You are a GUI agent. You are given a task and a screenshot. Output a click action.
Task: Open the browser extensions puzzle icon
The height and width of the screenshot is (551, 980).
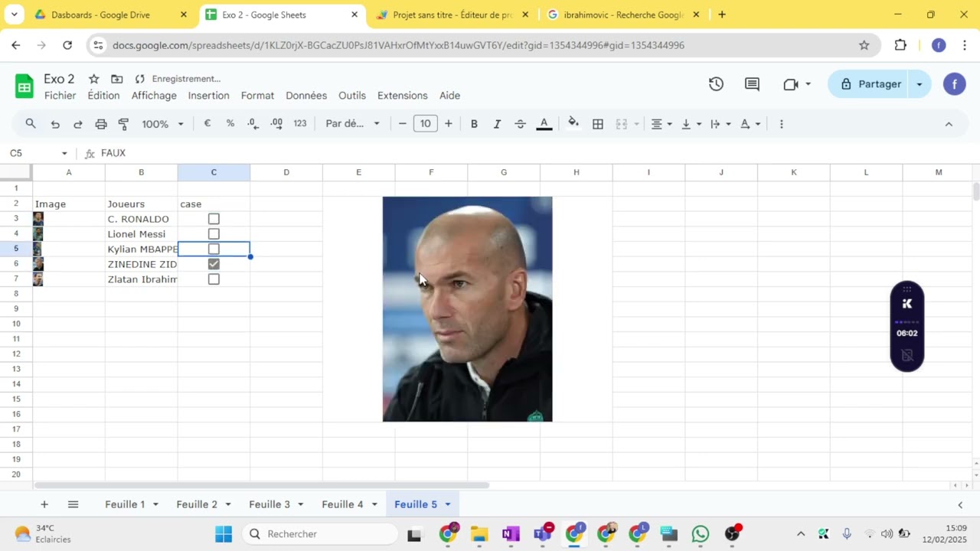(900, 45)
